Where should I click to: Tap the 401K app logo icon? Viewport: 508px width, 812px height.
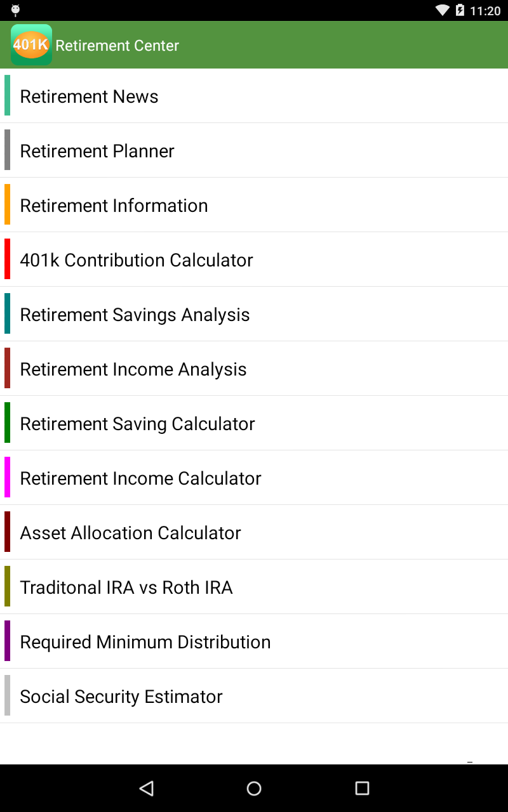pyautogui.click(x=31, y=45)
